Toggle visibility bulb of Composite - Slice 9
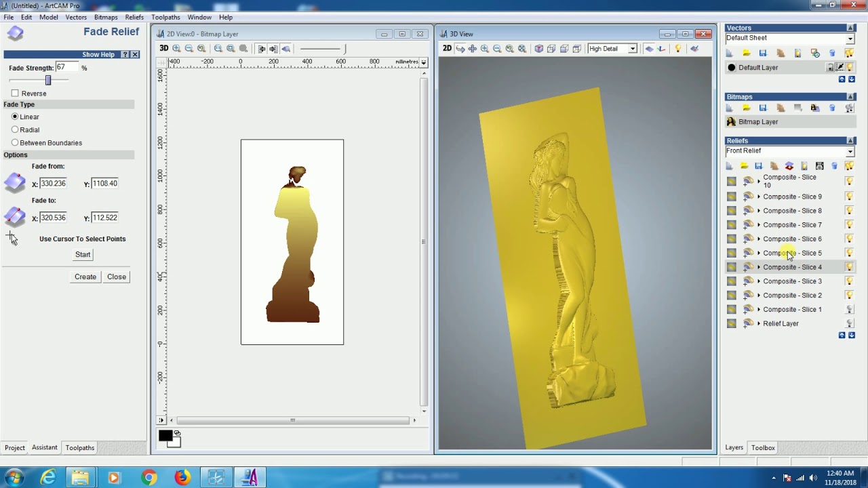868x488 pixels. (x=848, y=197)
